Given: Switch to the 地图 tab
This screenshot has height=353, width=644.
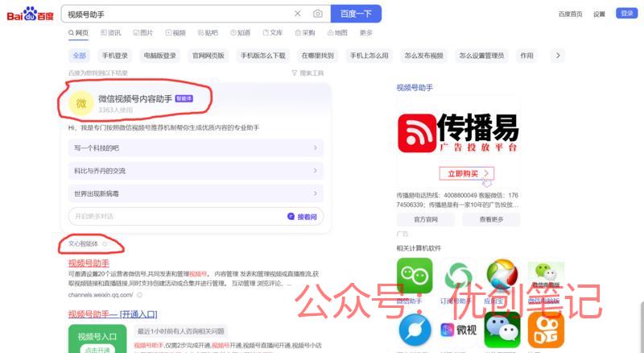Looking at the screenshot, I should (x=337, y=32).
